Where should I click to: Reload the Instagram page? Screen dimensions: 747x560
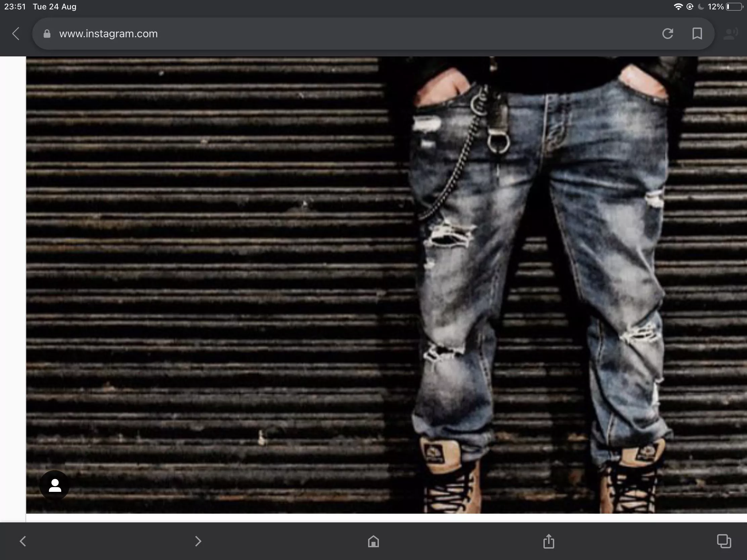(x=668, y=34)
